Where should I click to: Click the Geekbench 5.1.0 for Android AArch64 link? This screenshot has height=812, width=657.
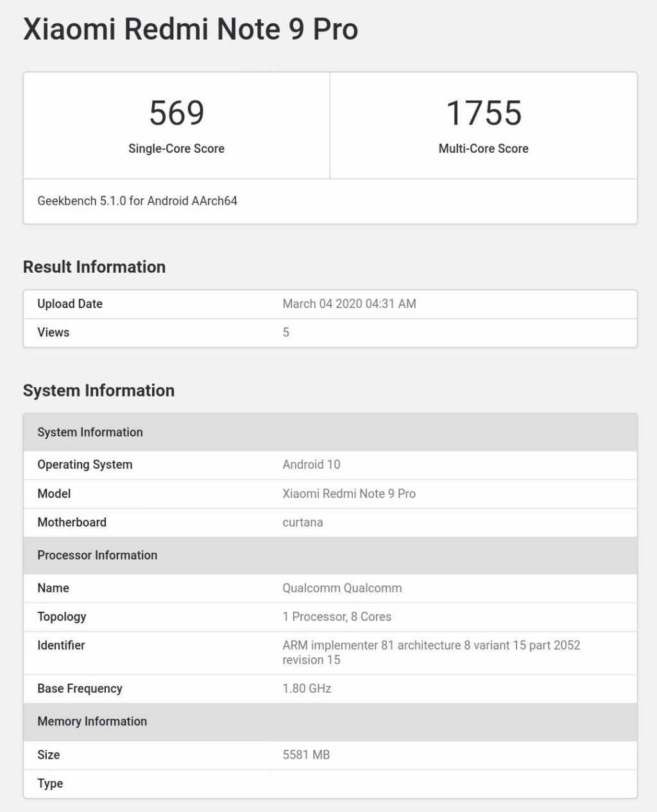pos(137,201)
